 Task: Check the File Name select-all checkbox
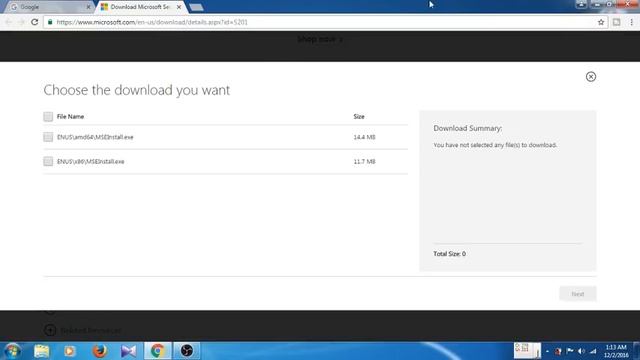[x=48, y=117]
